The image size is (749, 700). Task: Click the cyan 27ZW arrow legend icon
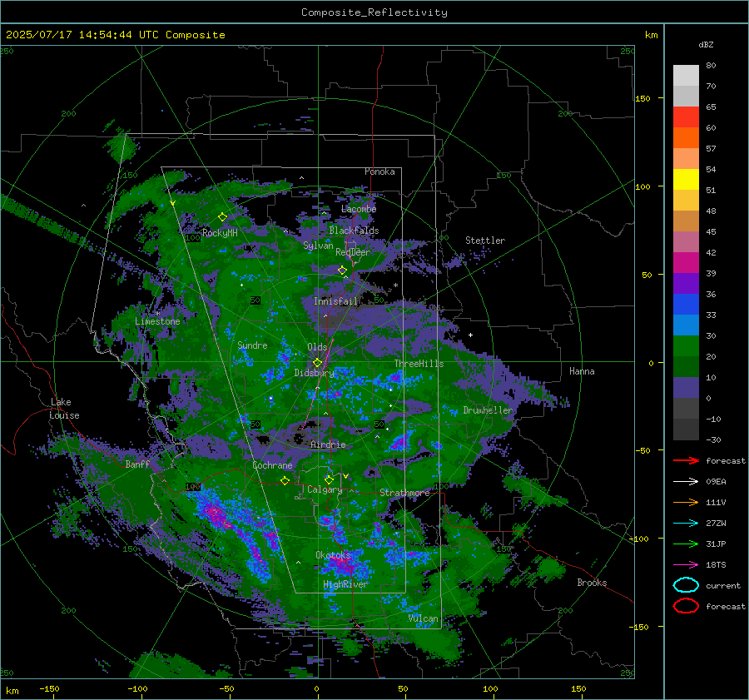pos(686,524)
